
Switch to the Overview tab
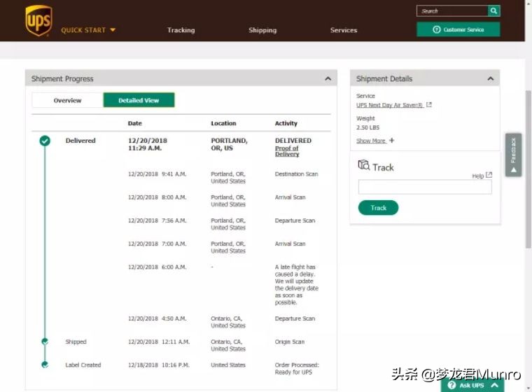(x=67, y=100)
